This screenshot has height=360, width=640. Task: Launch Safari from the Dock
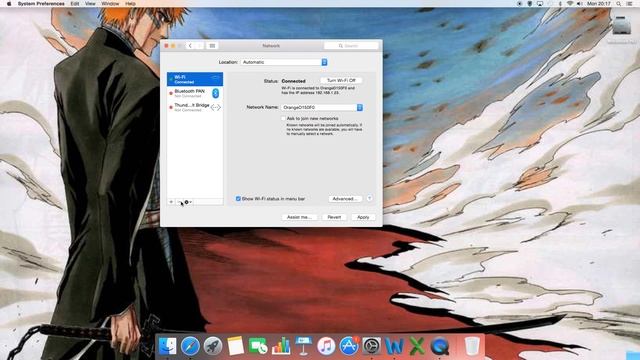click(x=190, y=346)
